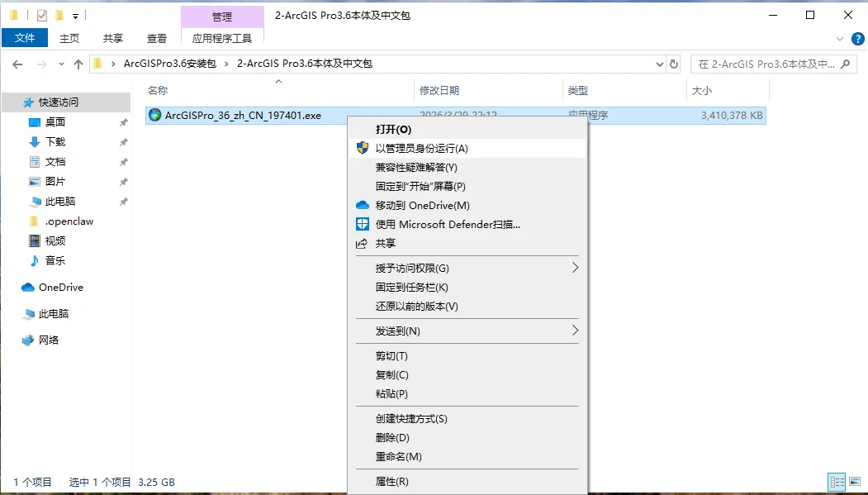Open the 文件 ribbon tab

25,38
